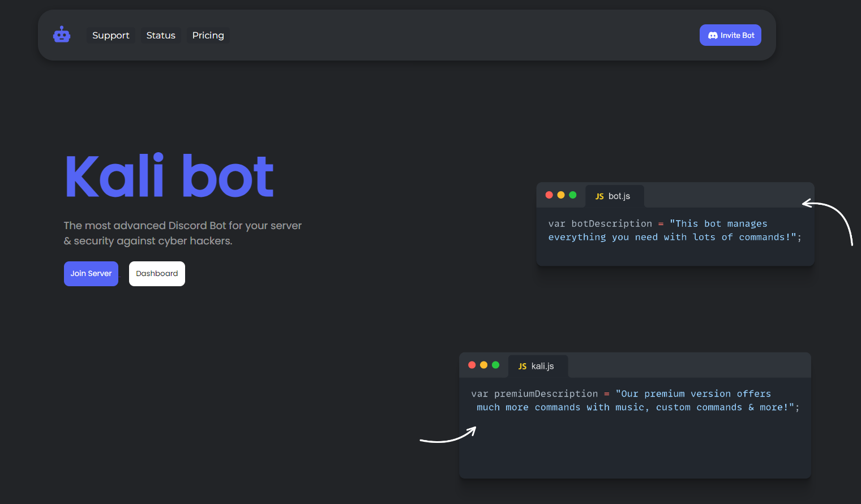
Task: Click the green traffic light dot in kali.js window
Action: [x=496, y=365]
